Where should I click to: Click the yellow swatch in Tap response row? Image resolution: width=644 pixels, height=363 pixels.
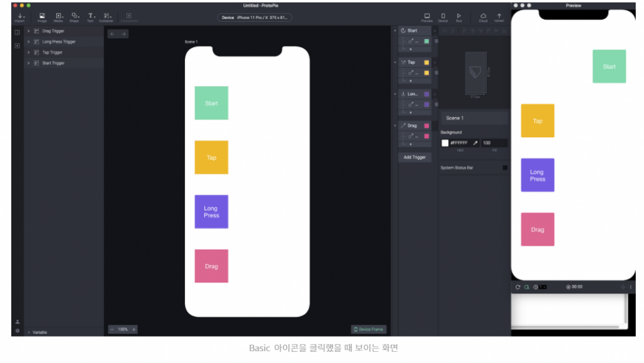[x=426, y=73]
